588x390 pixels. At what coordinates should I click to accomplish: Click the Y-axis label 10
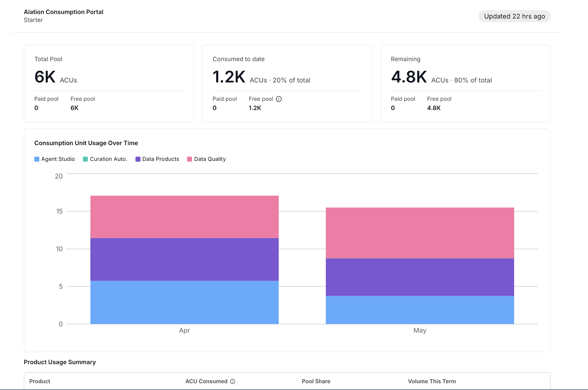pyautogui.click(x=59, y=249)
